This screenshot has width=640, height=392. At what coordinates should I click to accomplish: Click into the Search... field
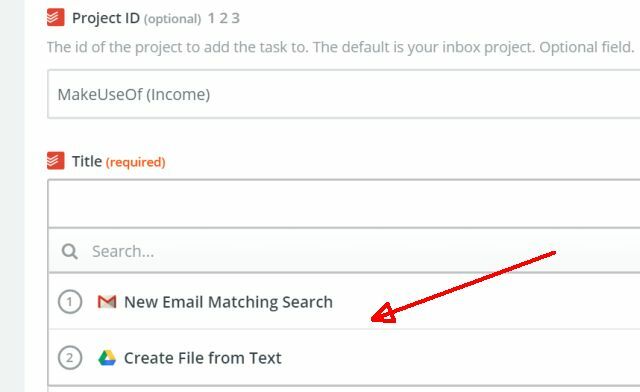(x=344, y=251)
